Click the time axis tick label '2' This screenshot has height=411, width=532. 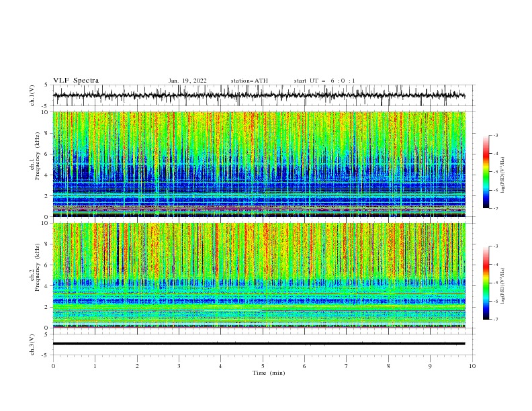(137, 366)
